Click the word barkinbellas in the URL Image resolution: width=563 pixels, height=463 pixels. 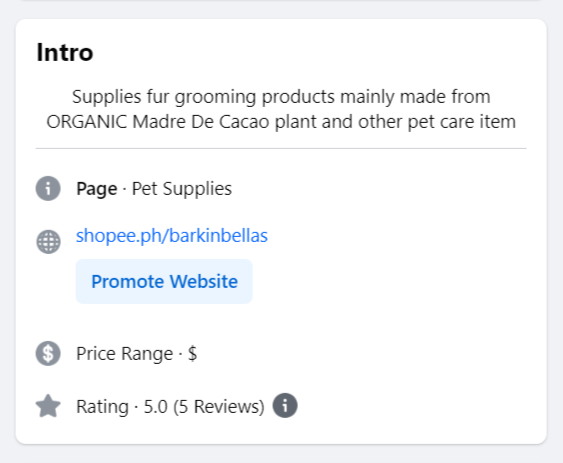click(218, 236)
